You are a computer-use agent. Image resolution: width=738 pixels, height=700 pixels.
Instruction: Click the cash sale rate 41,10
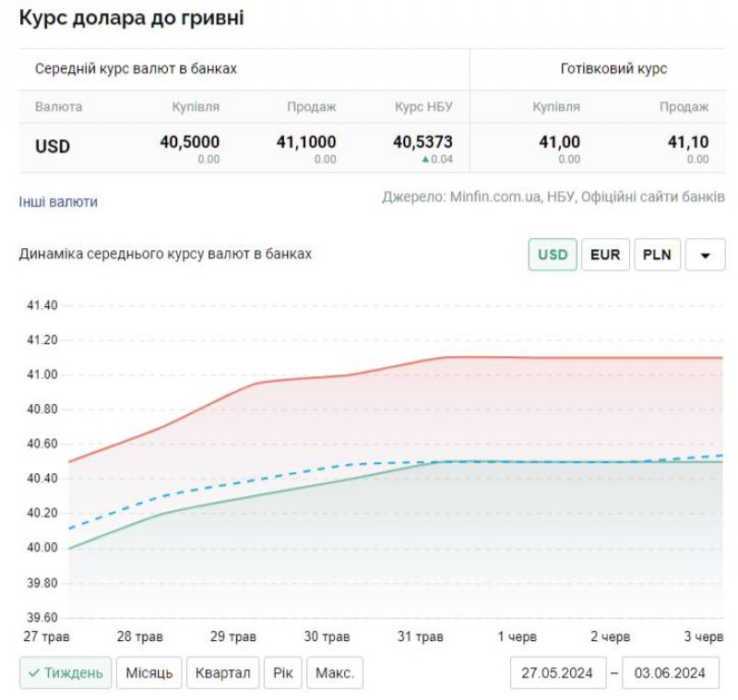688,142
